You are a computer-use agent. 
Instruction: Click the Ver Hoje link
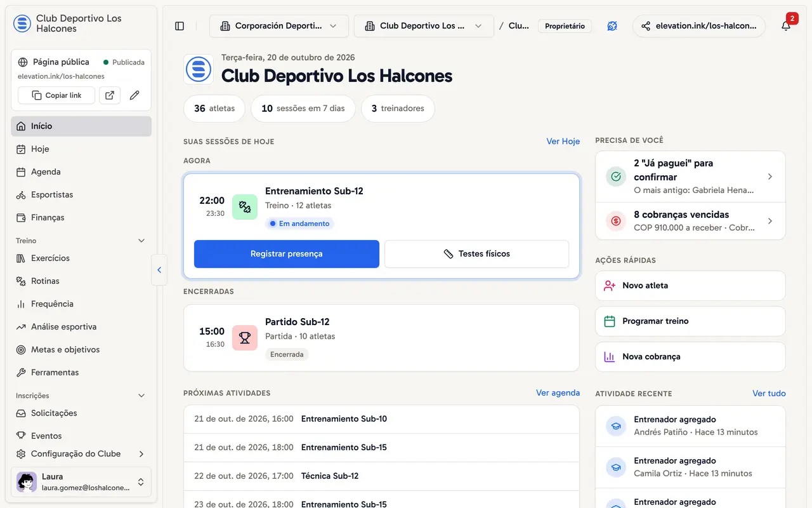coord(563,142)
